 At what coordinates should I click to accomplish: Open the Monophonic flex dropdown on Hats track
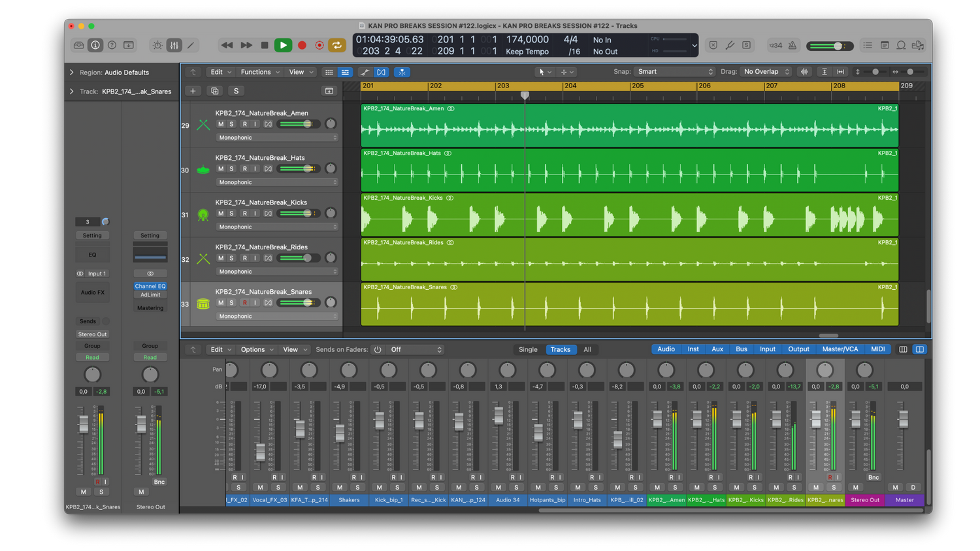click(x=276, y=182)
